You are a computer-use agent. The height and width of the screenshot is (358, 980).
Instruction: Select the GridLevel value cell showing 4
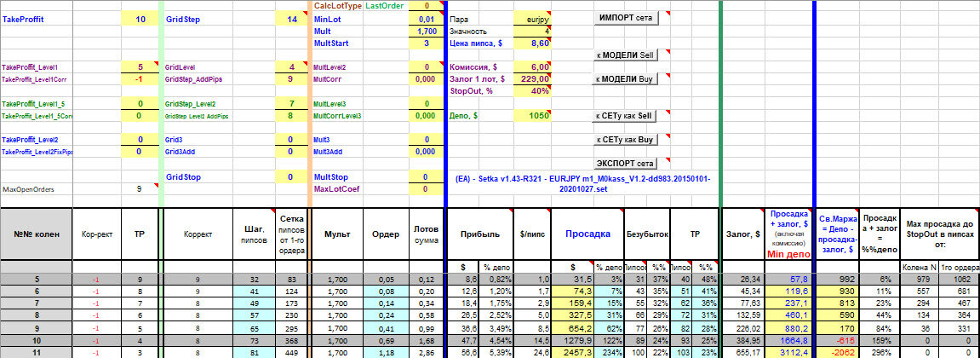(292, 67)
